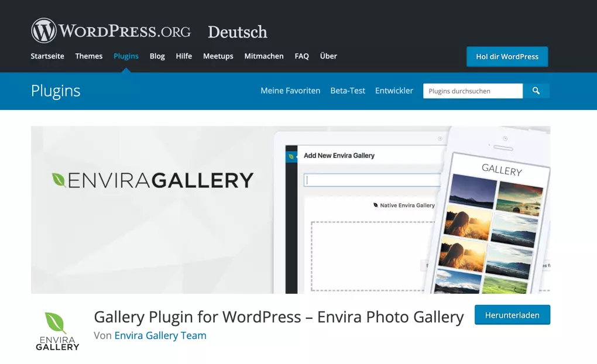The height and width of the screenshot is (364, 597).
Task: Click the search magnifier icon
Action: click(536, 91)
